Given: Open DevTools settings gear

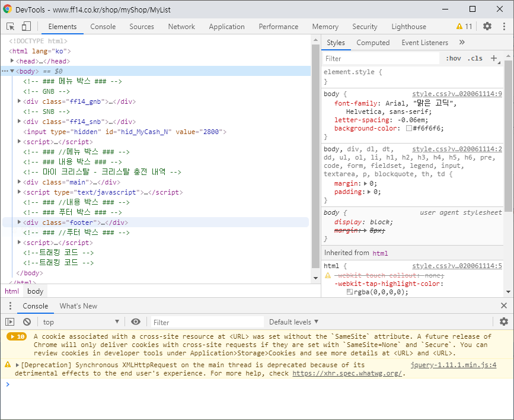Looking at the screenshot, I should tap(487, 27).
